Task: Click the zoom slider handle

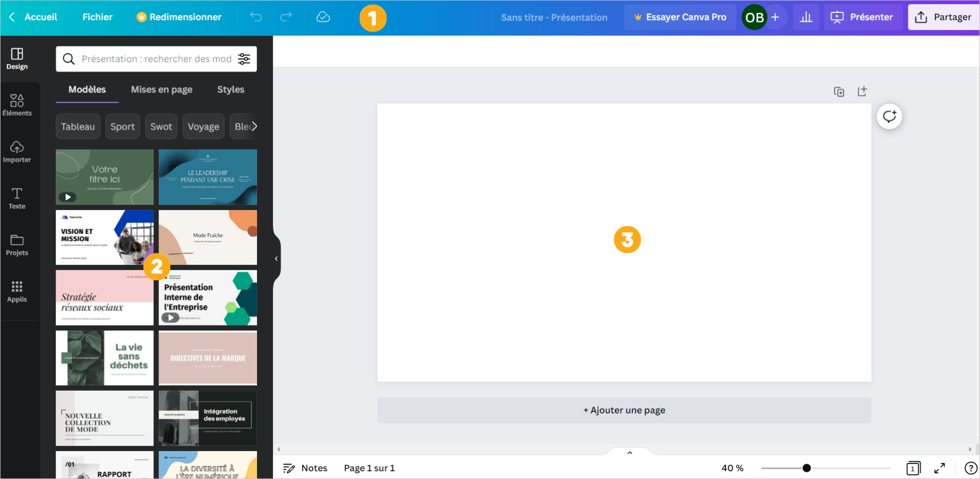Action: (x=807, y=468)
